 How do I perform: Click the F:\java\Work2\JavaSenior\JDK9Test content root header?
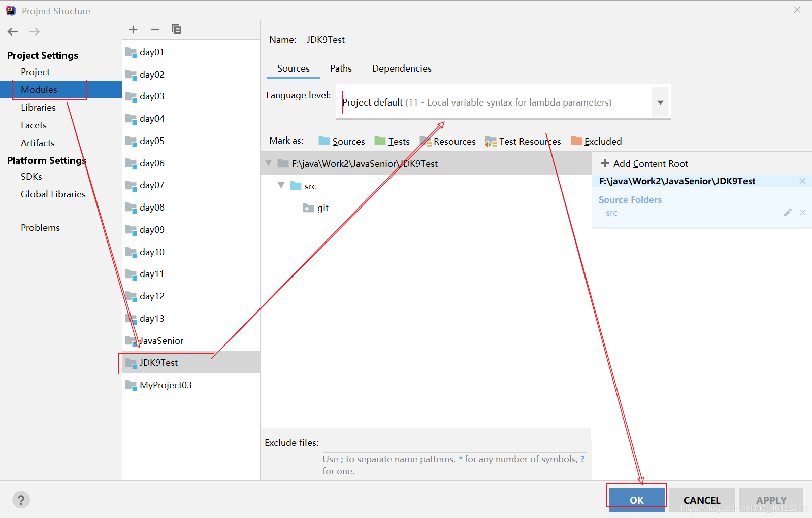[677, 181]
